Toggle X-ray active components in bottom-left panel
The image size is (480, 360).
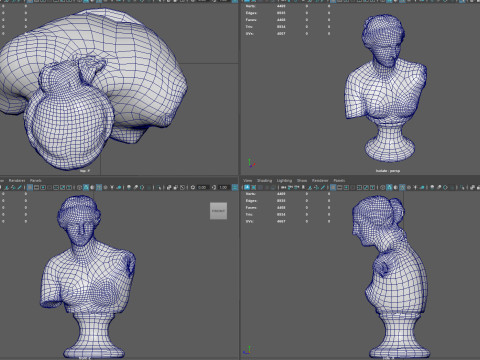[x=175, y=187]
